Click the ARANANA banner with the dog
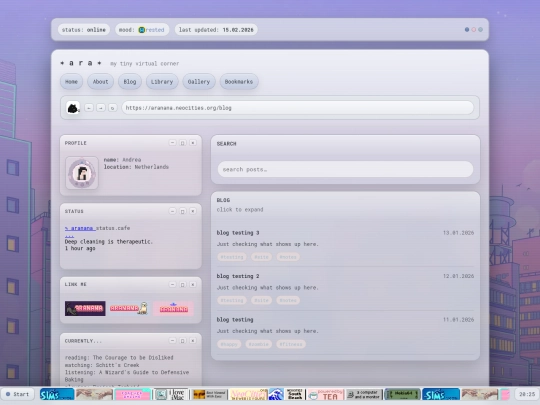 pyautogui.click(x=129, y=308)
